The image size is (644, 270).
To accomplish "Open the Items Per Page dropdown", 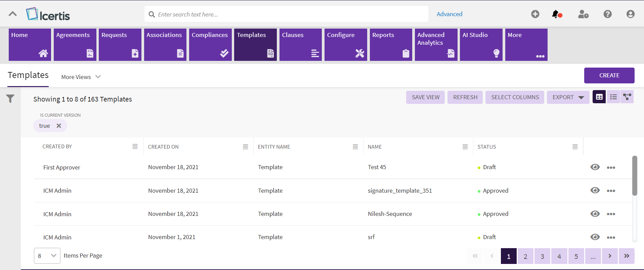I will 47,256.
